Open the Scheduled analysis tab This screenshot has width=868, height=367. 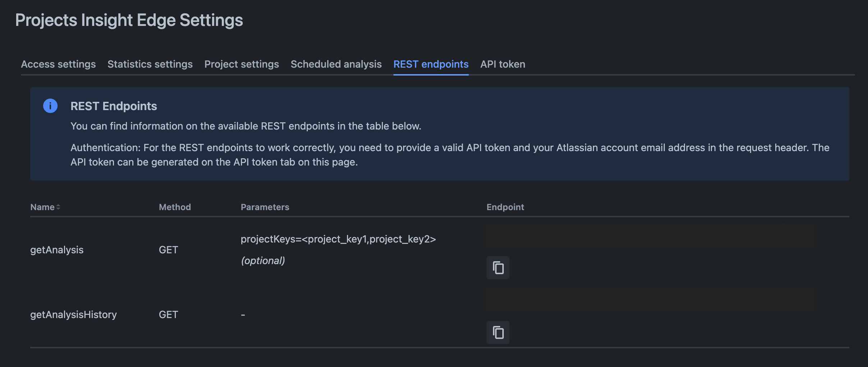[336, 64]
